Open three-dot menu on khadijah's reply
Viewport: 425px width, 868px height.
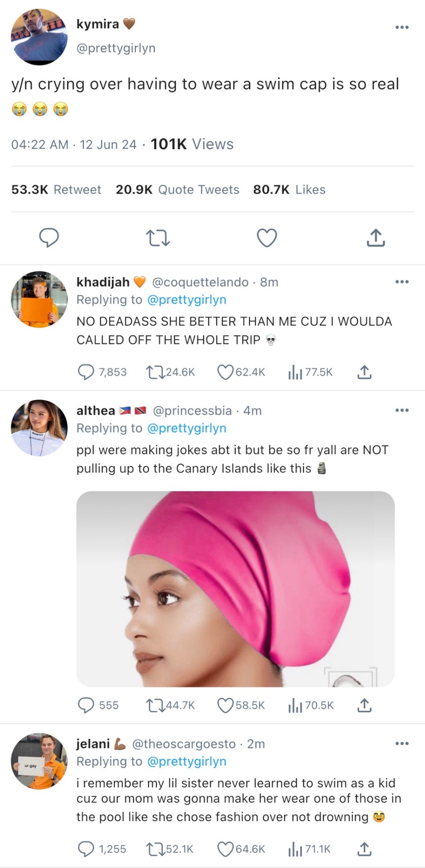[402, 282]
